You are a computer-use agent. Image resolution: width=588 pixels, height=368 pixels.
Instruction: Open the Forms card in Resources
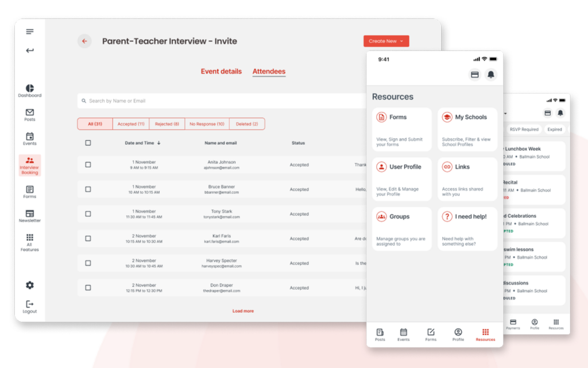tap(401, 129)
